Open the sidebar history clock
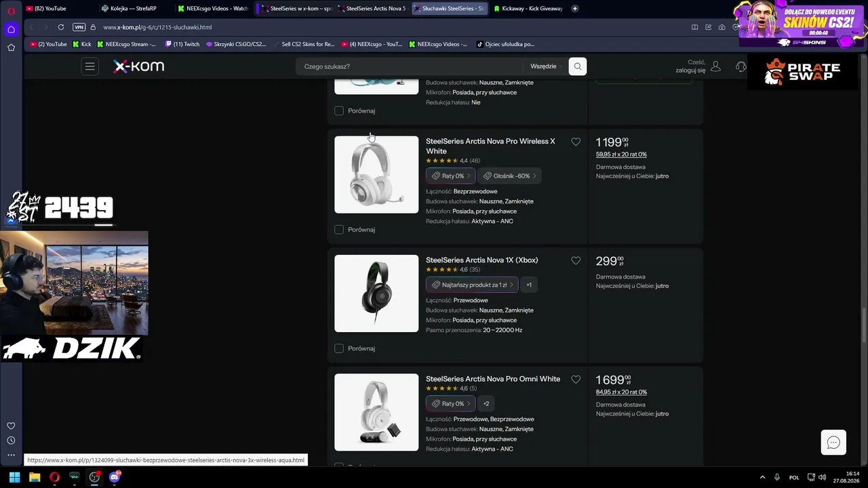868x488 pixels. pyautogui.click(x=11, y=441)
